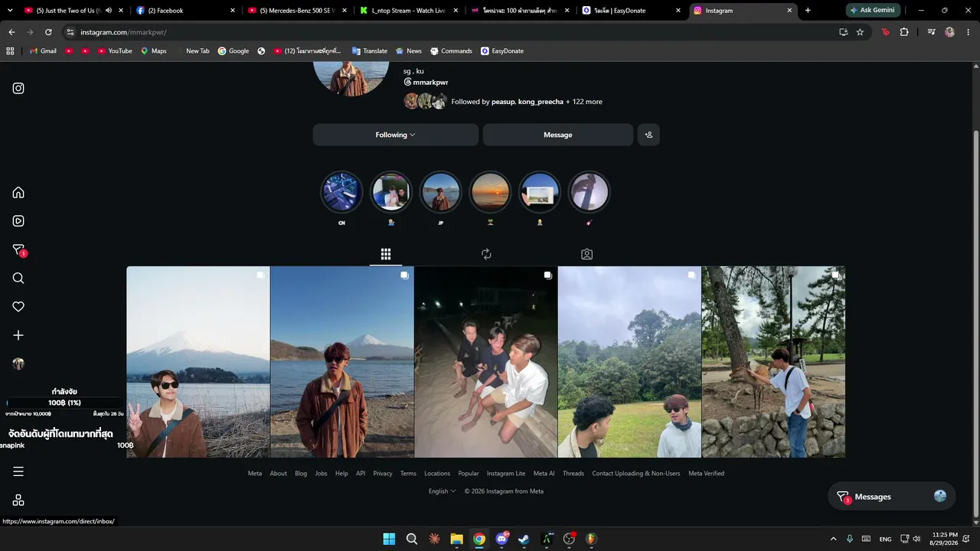This screenshot has width=980, height=551.
Task: Switch to the EasyDonate browser tab
Action: 632,11
